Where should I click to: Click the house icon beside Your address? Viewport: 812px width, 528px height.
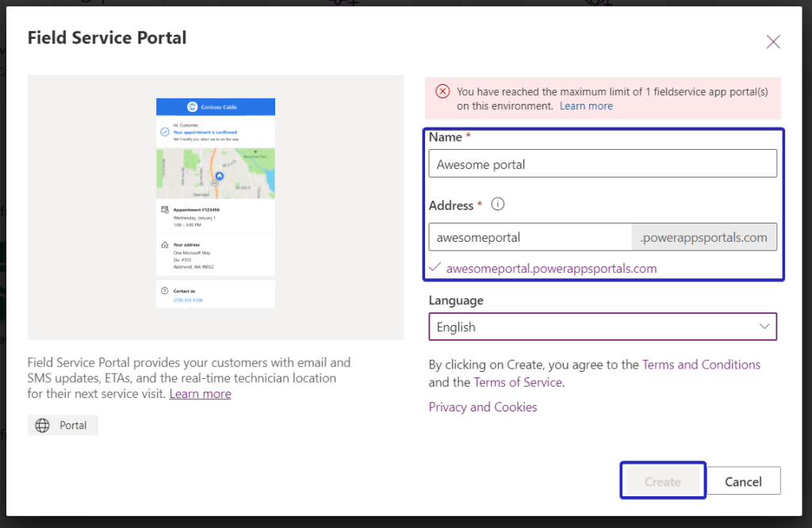[x=164, y=245]
